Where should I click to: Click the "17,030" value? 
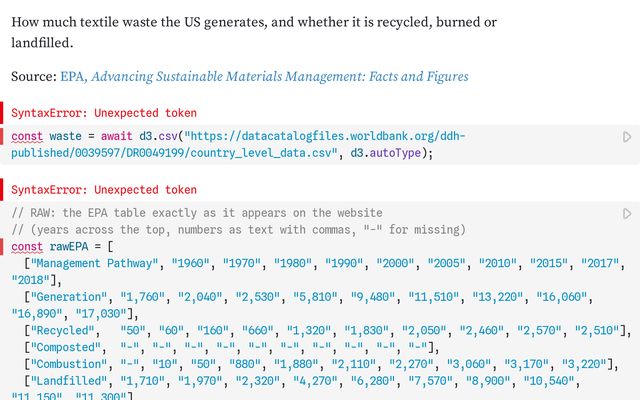101,313
